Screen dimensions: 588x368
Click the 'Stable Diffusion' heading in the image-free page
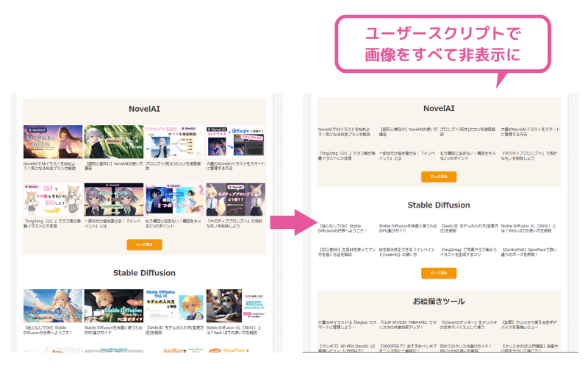coord(439,205)
